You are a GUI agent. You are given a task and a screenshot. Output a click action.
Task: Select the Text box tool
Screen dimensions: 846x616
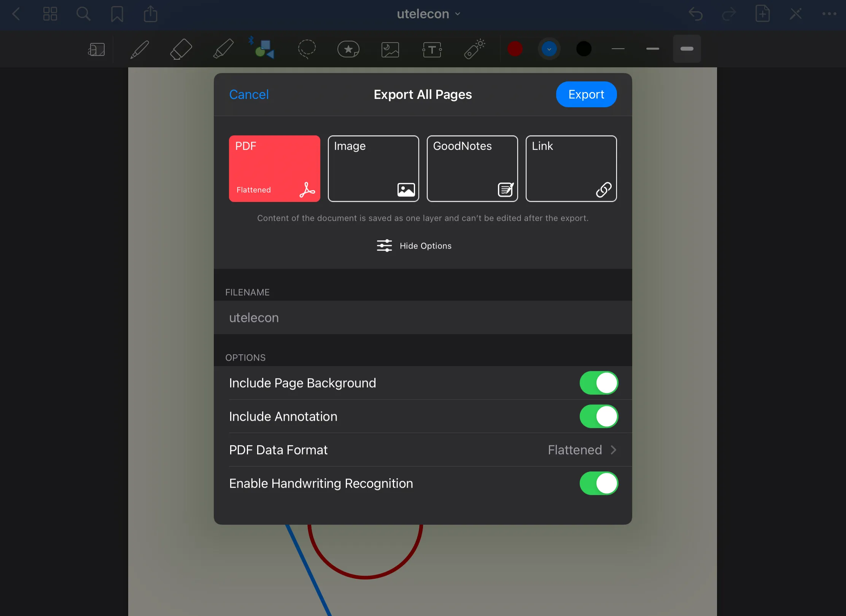point(432,49)
